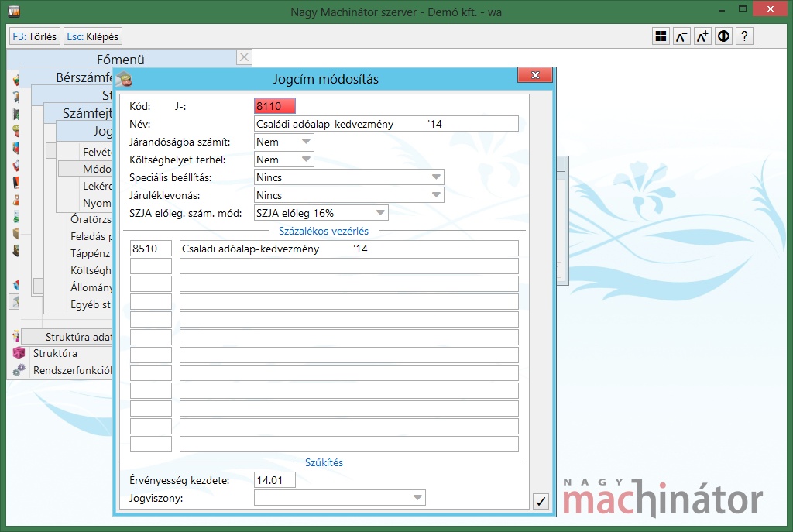Click the app icon in the title bar

(x=14, y=11)
